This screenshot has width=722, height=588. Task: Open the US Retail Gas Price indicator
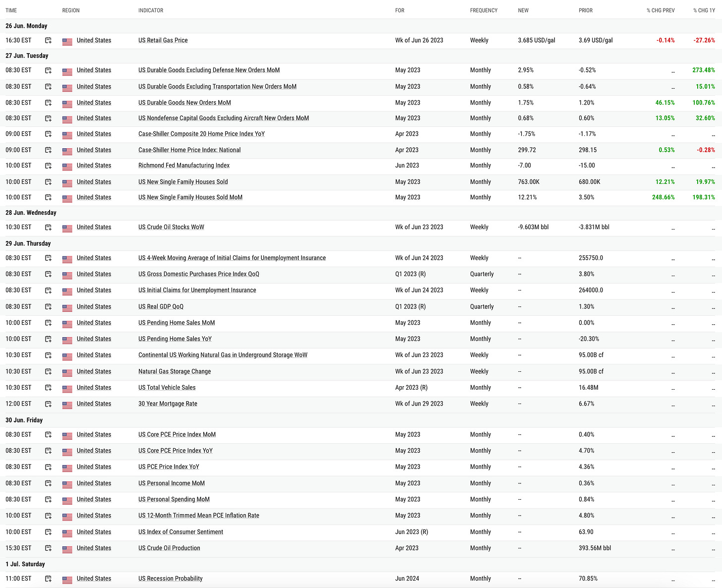tap(163, 40)
